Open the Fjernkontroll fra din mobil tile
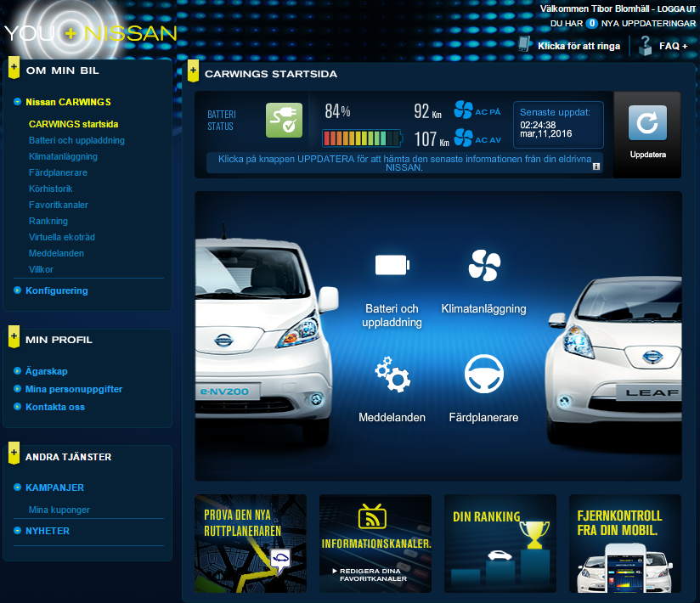Screen dimensions: 700x603 [x=625, y=544]
